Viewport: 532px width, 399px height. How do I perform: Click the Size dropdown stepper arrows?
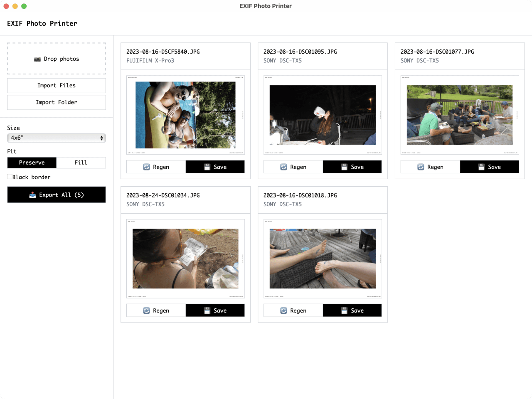click(x=101, y=138)
